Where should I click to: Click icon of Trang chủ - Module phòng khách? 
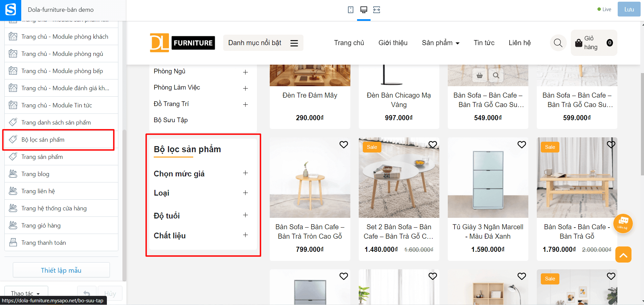(13, 36)
